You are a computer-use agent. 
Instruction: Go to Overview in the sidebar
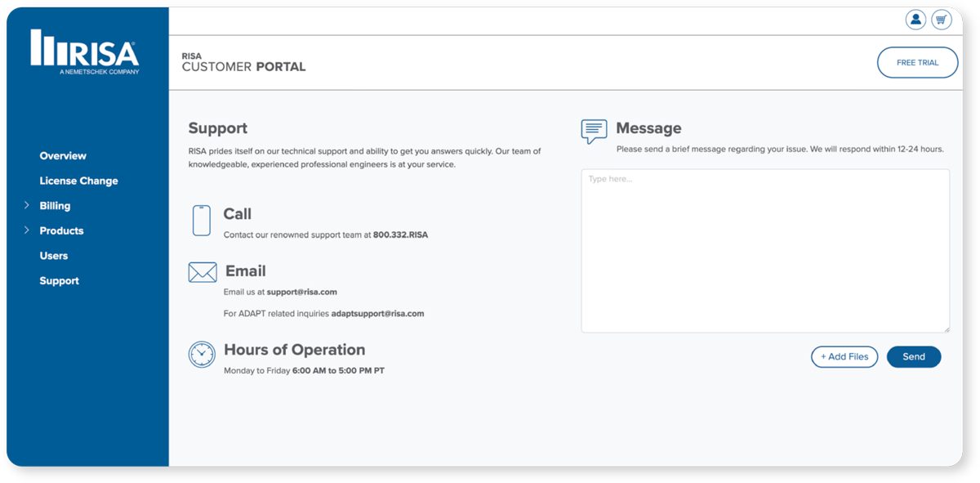pyautogui.click(x=63, y=156)
